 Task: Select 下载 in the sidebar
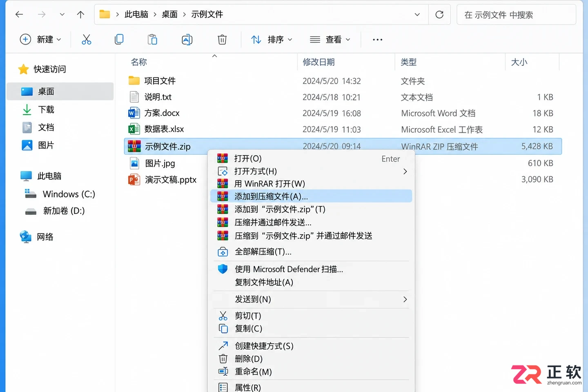coord(60,109)
